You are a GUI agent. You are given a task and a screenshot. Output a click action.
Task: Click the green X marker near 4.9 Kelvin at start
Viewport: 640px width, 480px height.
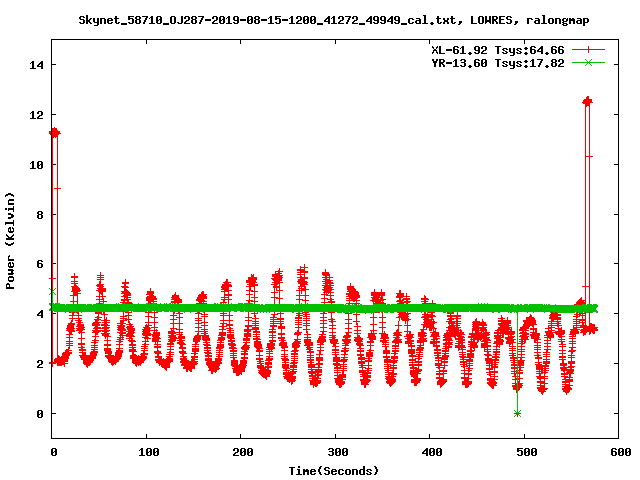tap(52, 292)
